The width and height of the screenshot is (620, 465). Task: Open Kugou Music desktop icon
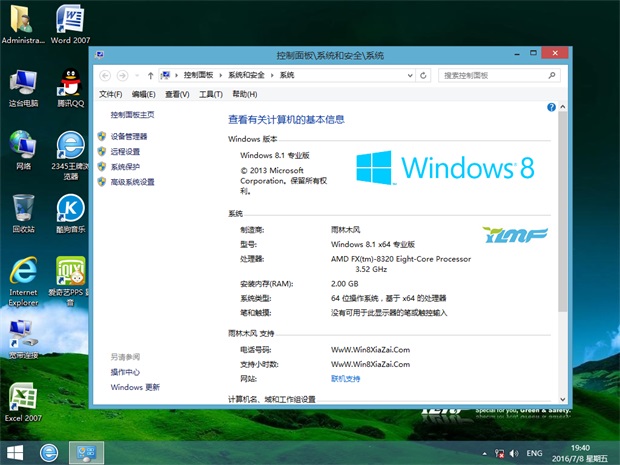69,210
